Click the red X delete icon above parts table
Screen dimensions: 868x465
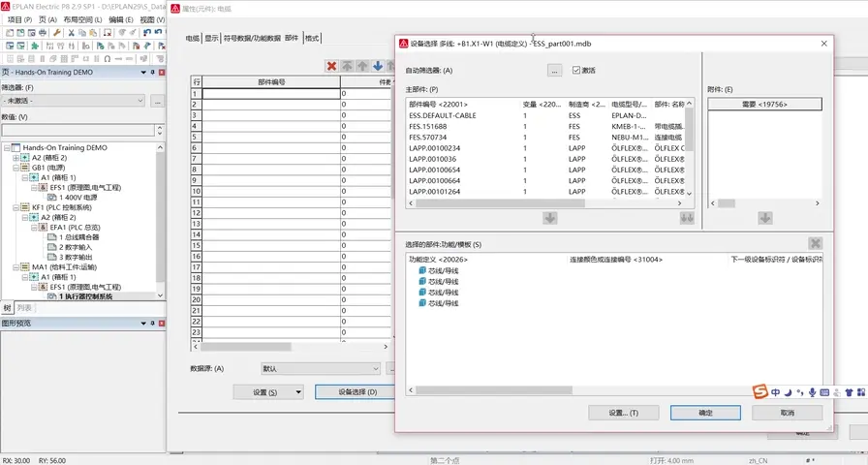click(x=331, y=67)
